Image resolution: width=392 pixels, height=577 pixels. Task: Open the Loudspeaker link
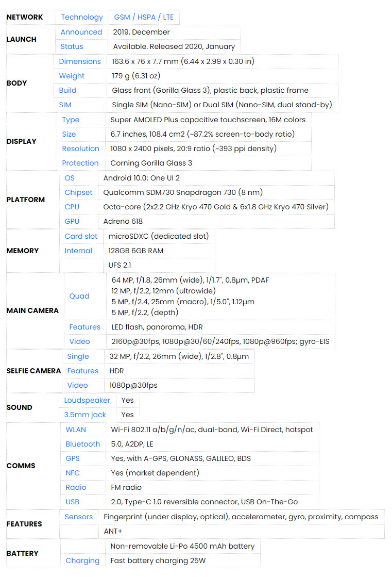[x=87, y=400]
